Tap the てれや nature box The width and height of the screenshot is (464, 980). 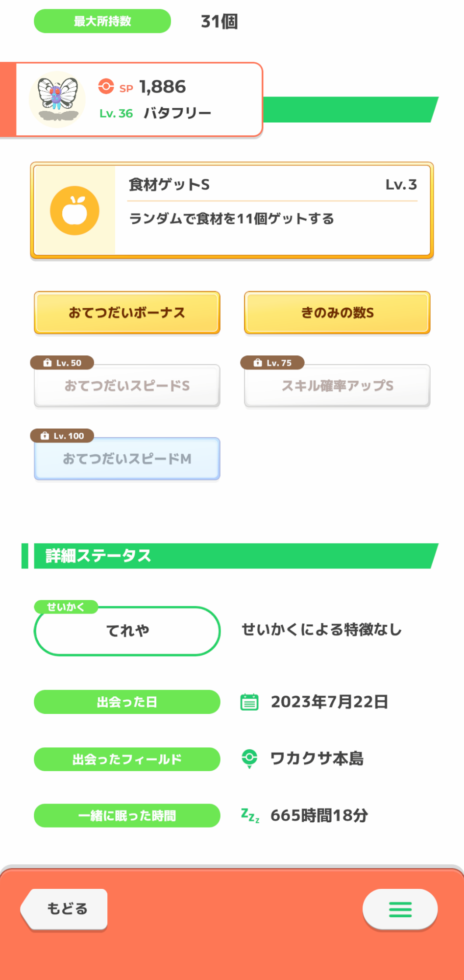click(x=127, y=631)
